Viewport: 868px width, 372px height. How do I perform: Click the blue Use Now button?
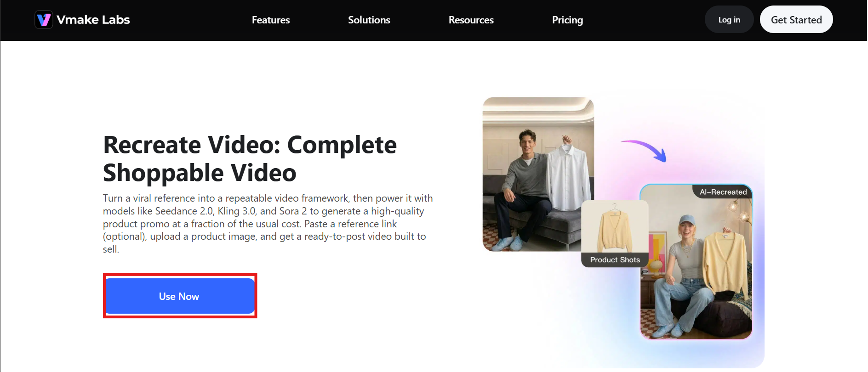coord(180,296)
